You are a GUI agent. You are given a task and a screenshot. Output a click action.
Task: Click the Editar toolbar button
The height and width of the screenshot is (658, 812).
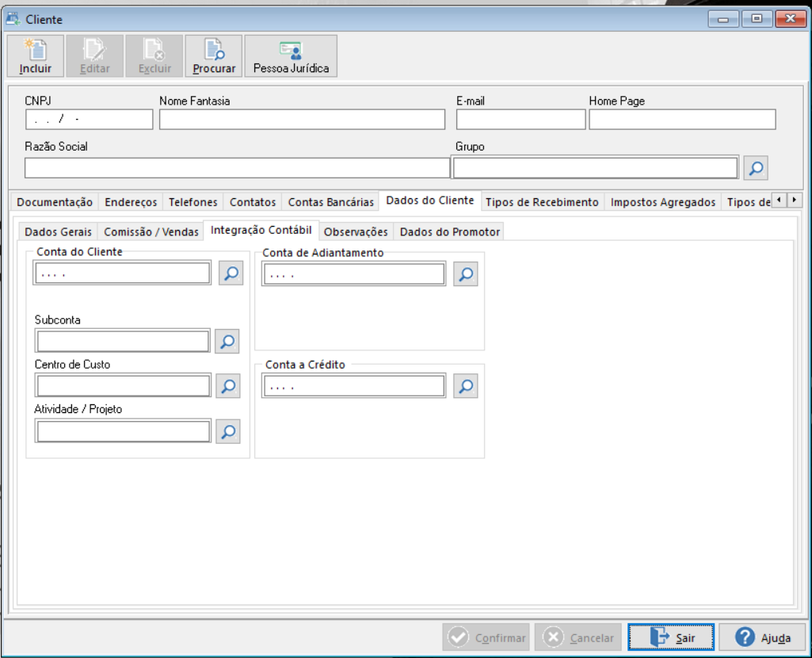[x=95, y=56]
